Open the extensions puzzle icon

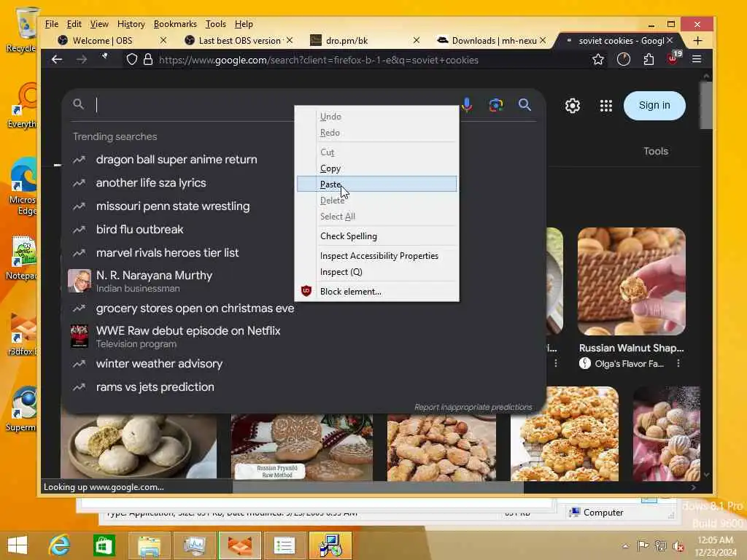pos(649,60)
